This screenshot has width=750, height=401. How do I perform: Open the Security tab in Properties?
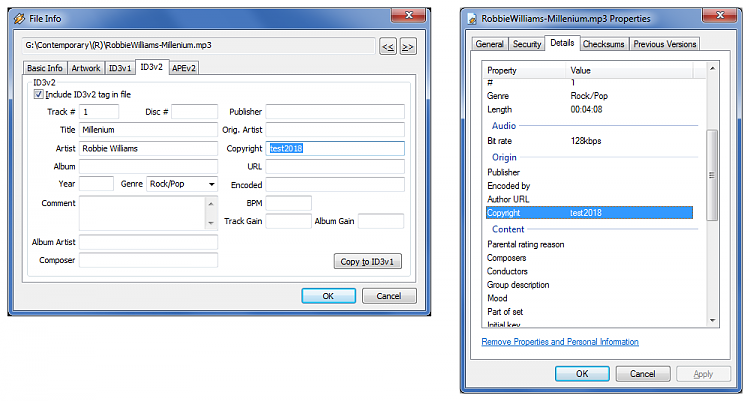pyautogui.click(x=527, y=44)
